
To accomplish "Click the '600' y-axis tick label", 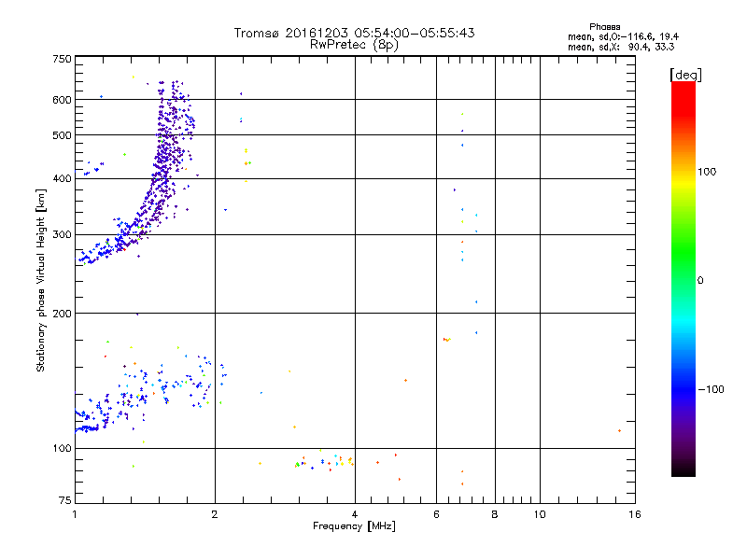I will tap(62, 100).
